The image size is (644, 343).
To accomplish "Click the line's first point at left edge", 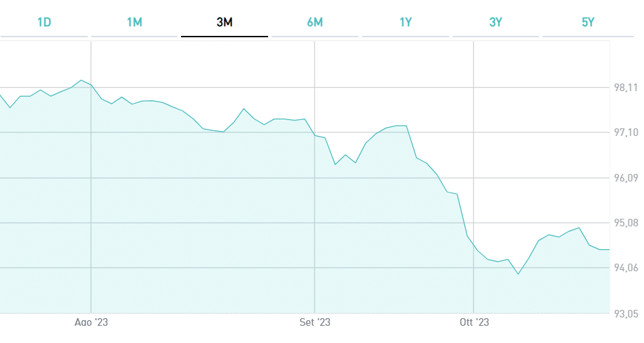I will pos(1,95).
